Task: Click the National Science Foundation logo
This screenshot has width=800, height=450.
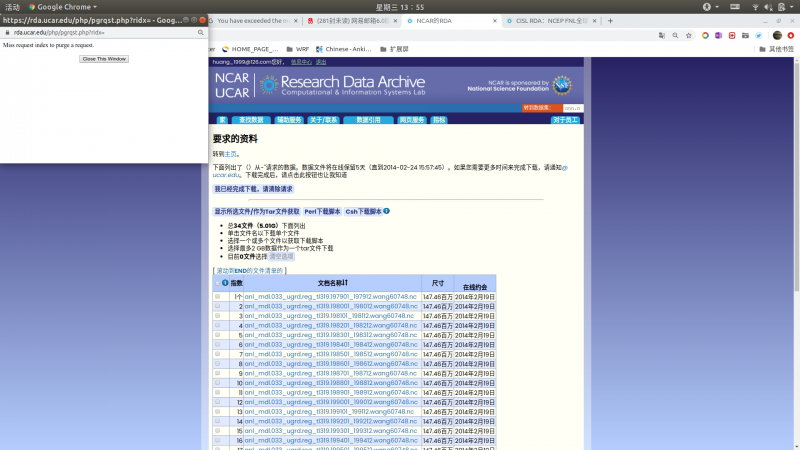Action: (562, 85)
